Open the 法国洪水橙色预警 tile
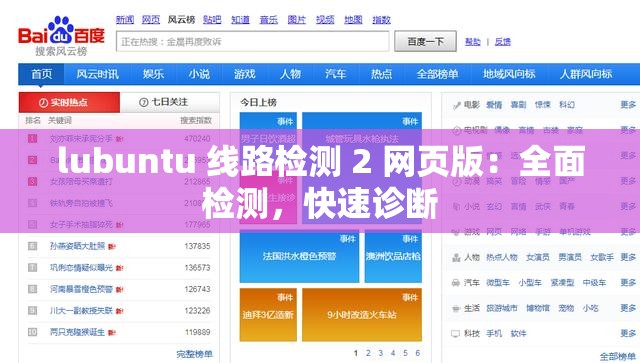 pos(299,257)
